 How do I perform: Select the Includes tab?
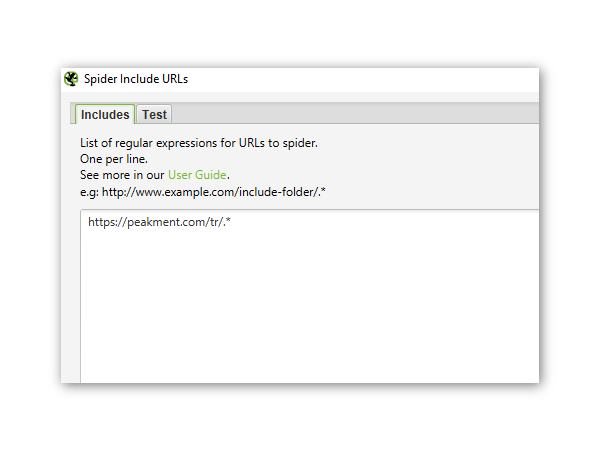pos(105,115)
